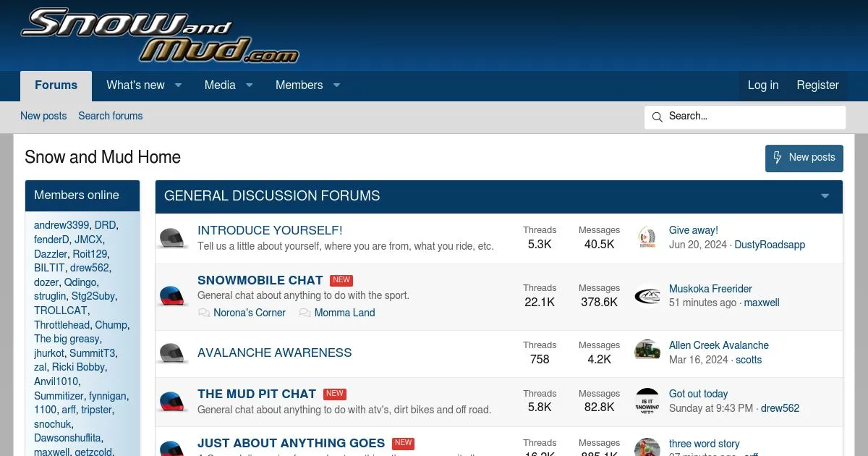The height and width of the screenshot is (456, 868).
Task: Open the Media menu item
Action: click(220, 85)
